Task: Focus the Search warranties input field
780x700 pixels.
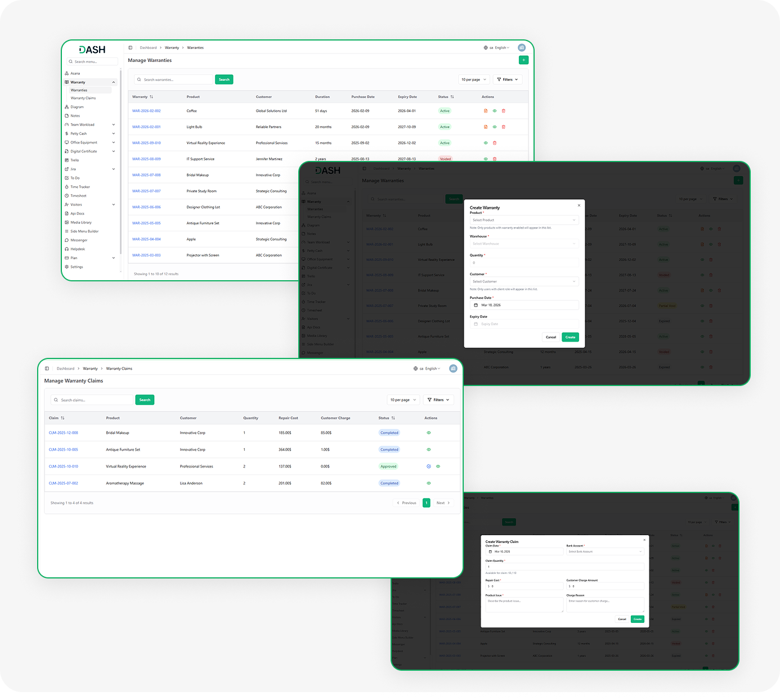Action: [174, 79]
